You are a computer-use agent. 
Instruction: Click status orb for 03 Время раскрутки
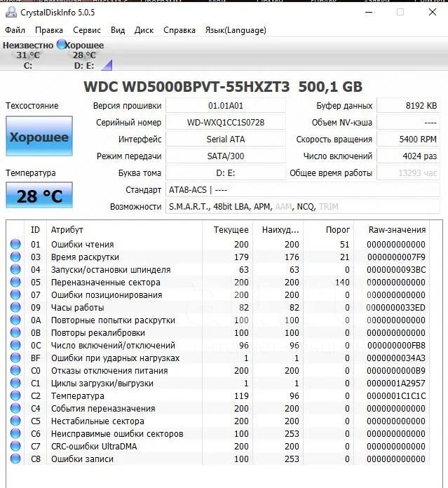tap(15, 257)
